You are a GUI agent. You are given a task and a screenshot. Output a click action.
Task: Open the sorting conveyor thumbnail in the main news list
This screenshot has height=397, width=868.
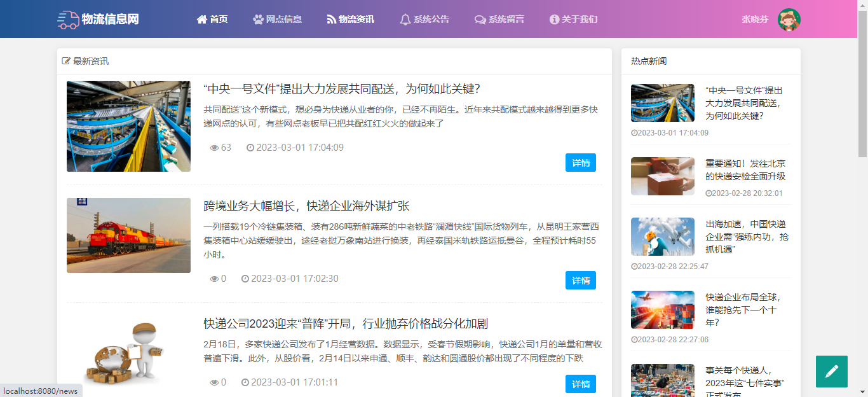(x=128, y=126)
